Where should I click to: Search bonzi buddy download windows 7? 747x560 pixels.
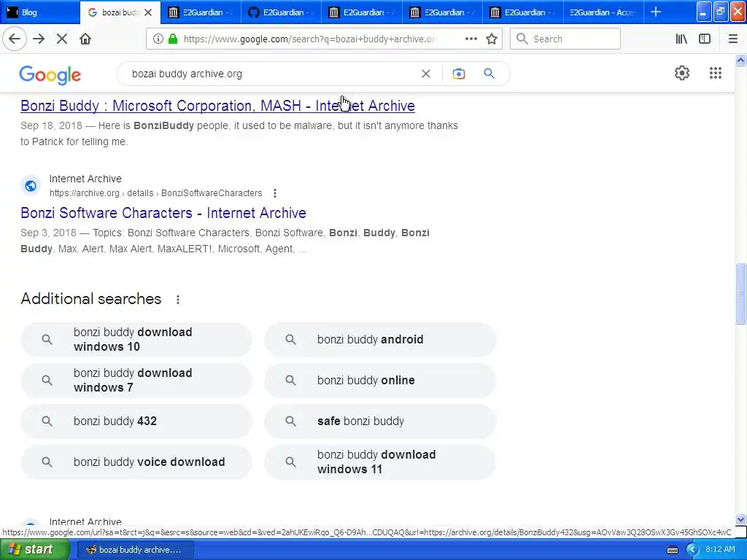pyautogui.click(x=136, y=380)
